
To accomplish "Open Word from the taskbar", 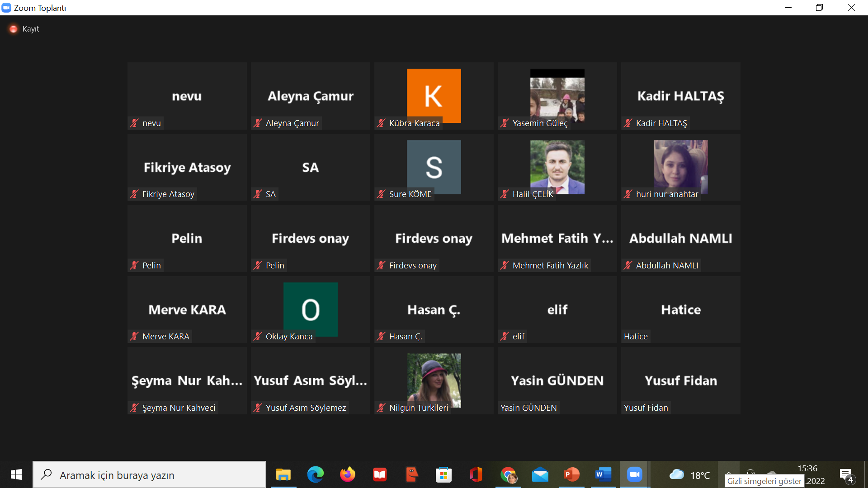I will click(x=603, y=474).
